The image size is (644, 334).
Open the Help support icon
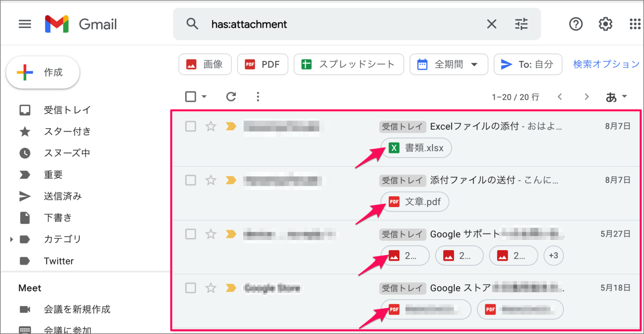tap(576, 24)
